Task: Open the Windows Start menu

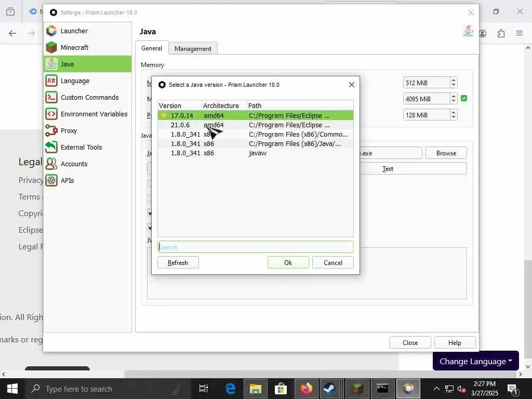Action: (x=12, y=389)
